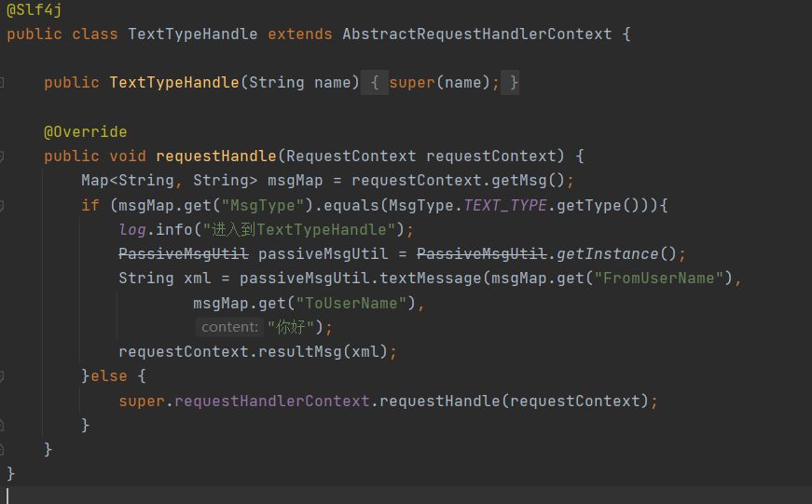Click the 'extends' keyword
This screenshot has height=504, width=812.
[x=300, y=34]
